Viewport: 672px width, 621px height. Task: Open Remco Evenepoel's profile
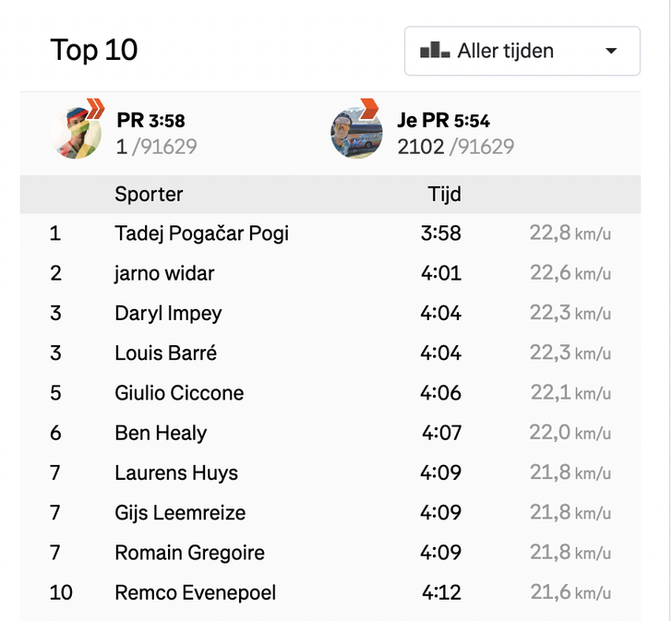coord(195,592)
